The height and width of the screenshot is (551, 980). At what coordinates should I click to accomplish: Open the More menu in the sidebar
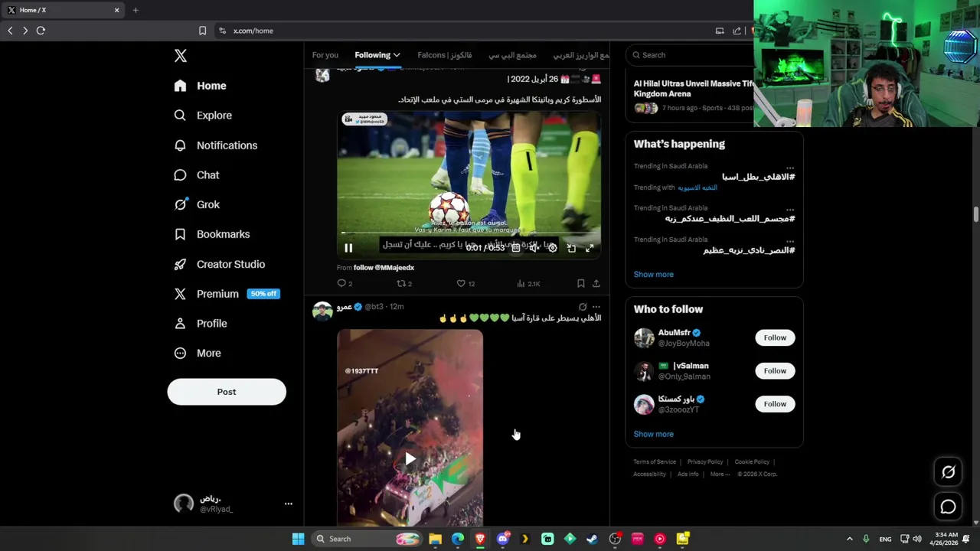(x=197, y=354)
